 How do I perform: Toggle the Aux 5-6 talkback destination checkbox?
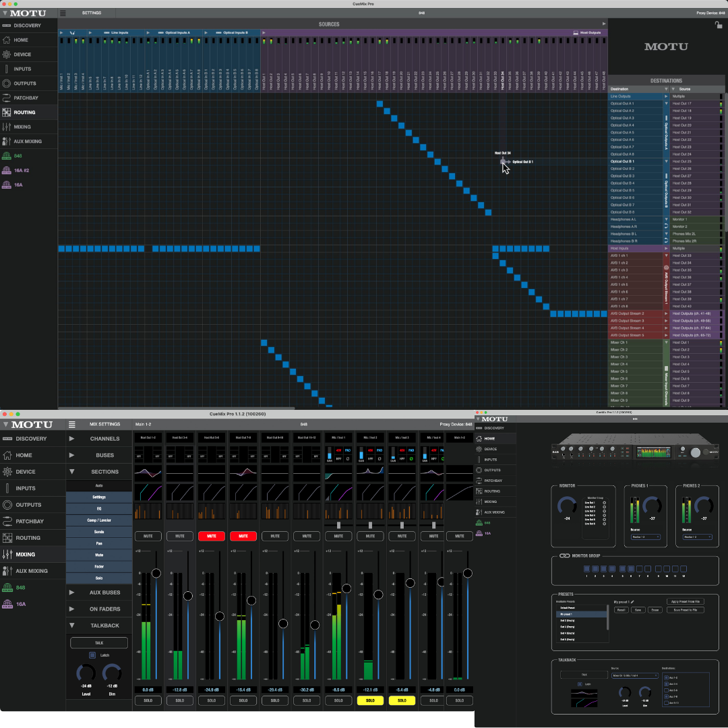point(666,690)
